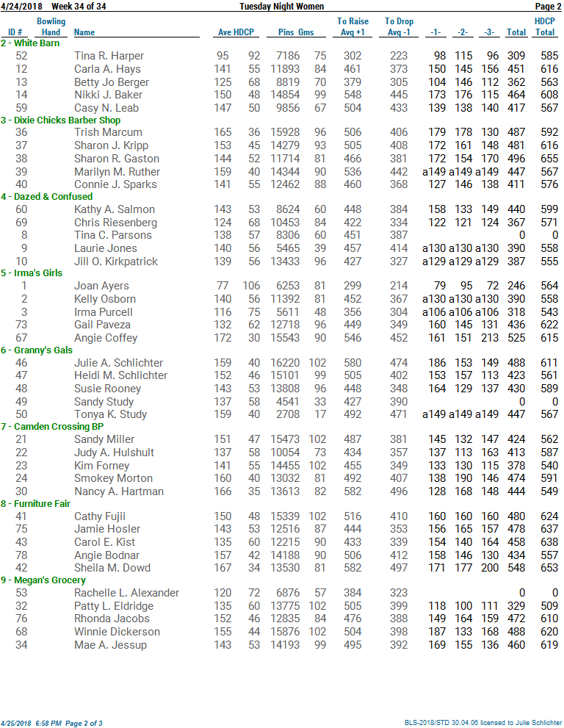This screenshot has height=728, width=564.
Task: Select bowler Gail Paveza
Action: click(102, 325)
